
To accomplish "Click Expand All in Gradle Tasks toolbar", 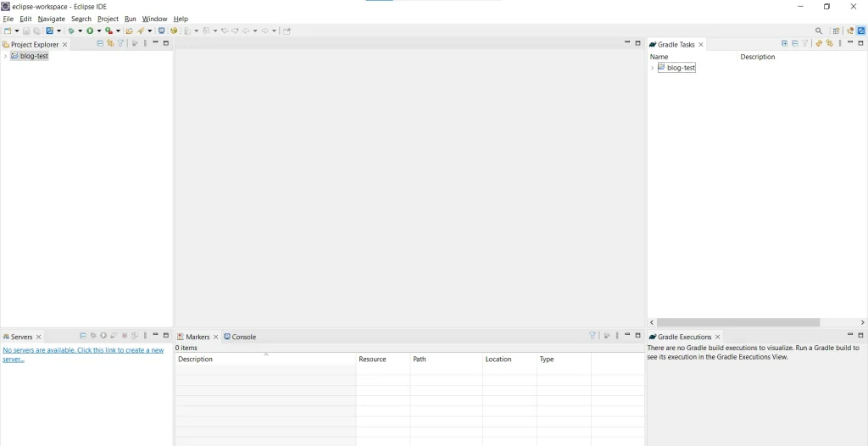I will tap(784, 43).
